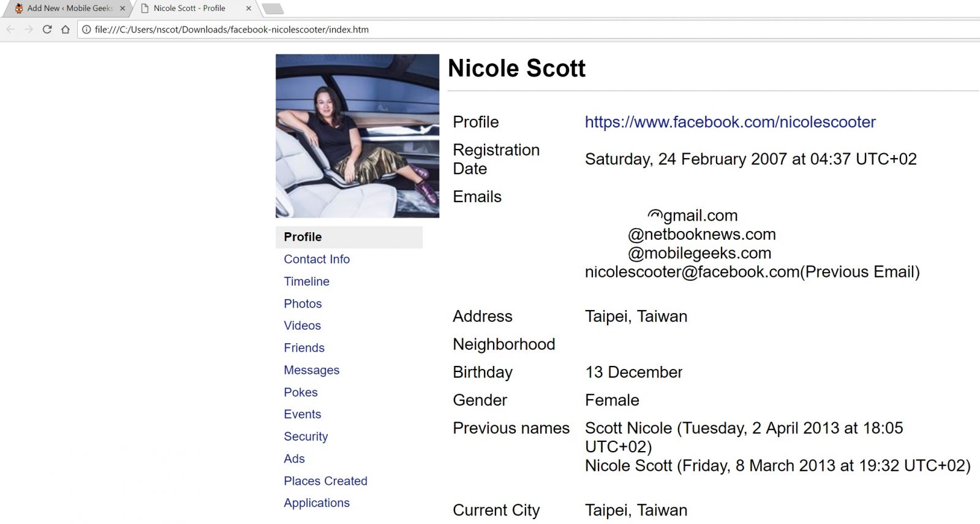Click the address bar file URL
This screenshot has height=524, width=980.
(232, 29)
